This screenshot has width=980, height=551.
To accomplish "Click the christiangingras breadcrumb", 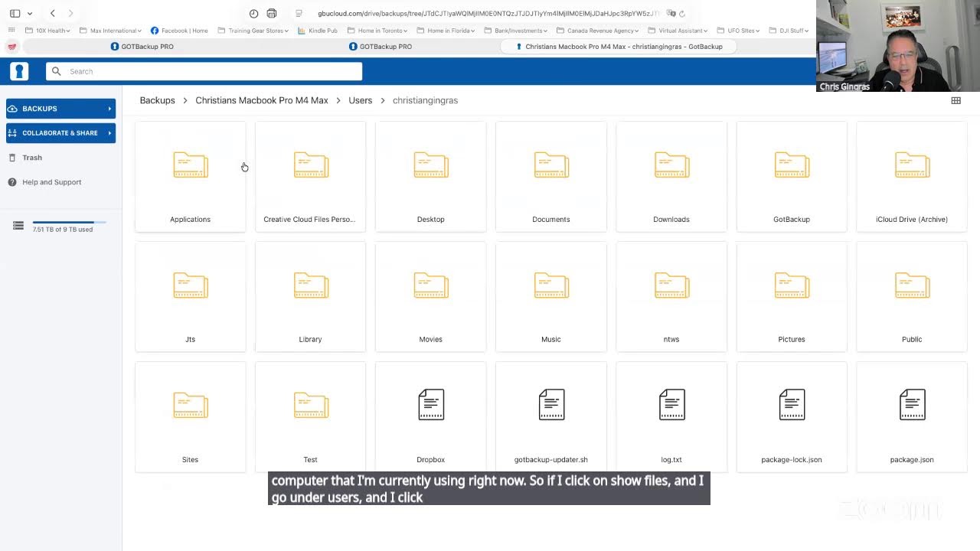I will [425, 100].
